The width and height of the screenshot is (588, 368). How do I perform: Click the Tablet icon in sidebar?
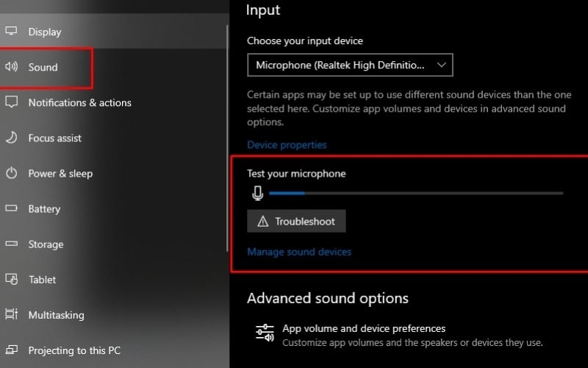tap(11, 280)
